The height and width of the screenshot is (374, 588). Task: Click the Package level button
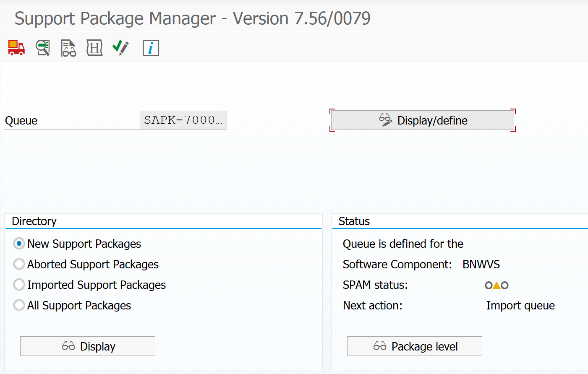pyautogui.click(x=415, y=346)
